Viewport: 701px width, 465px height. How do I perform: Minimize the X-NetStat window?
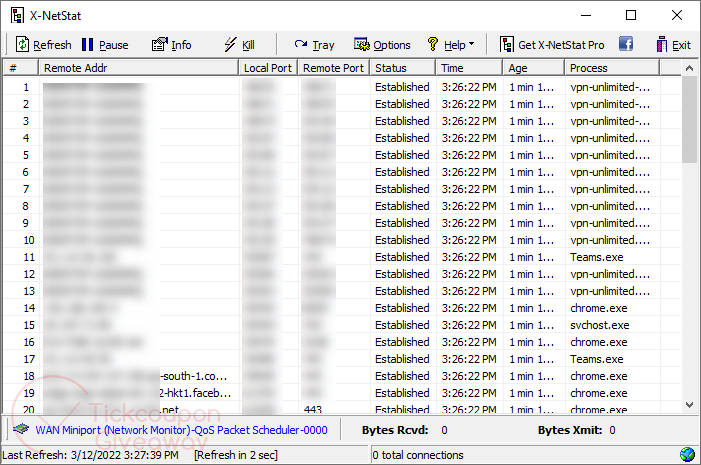tap(586, 16)
